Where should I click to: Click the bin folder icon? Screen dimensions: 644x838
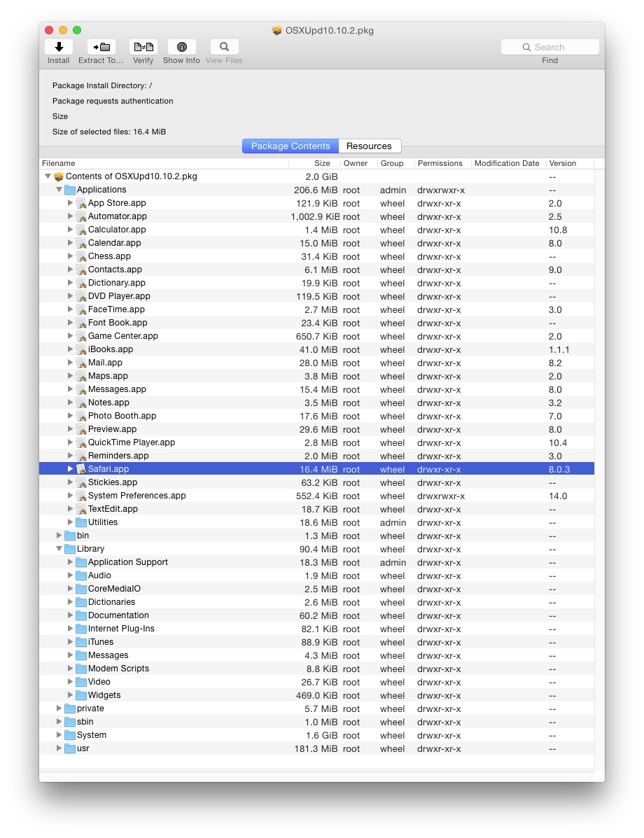point(70,536)
